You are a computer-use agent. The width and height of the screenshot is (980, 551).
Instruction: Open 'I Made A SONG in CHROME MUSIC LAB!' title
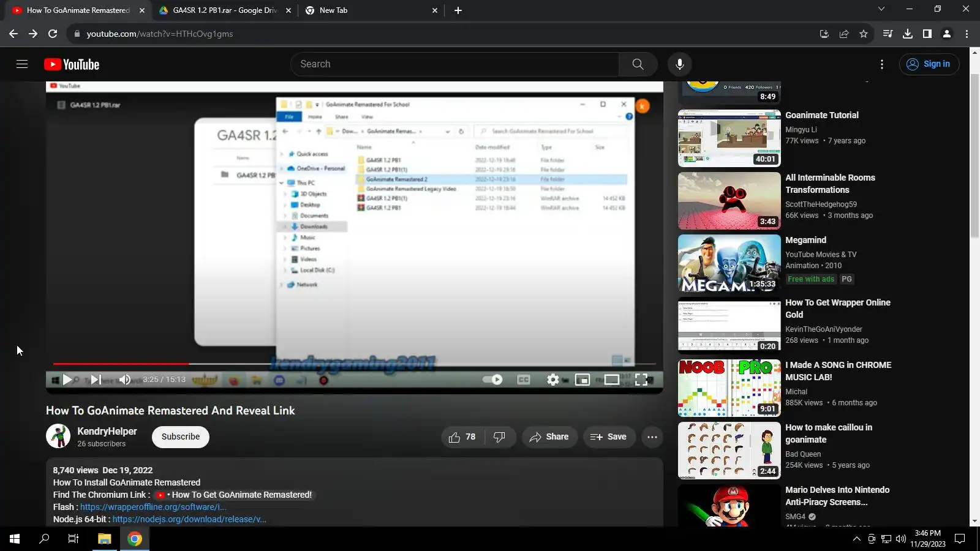click(839, 371)
